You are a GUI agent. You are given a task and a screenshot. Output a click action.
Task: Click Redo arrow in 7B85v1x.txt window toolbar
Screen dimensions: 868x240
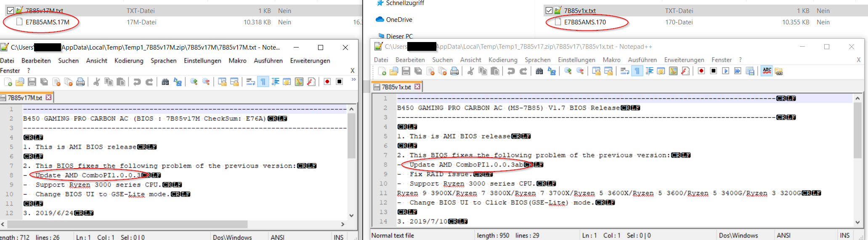[x=523, y=71]
